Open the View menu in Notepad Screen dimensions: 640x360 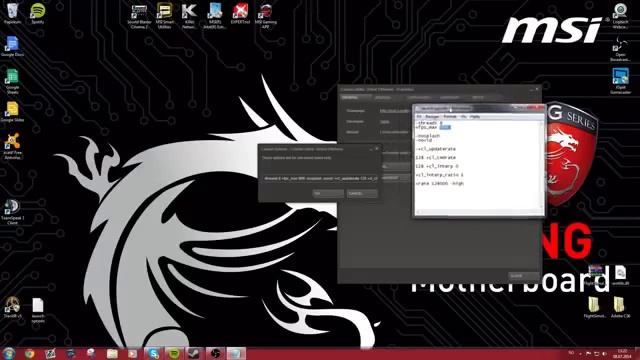tap(463, 117)
